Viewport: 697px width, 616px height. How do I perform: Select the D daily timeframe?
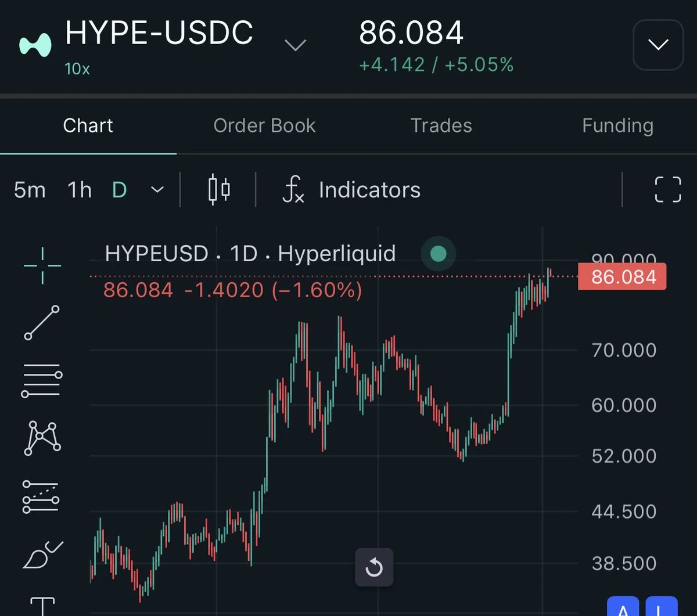pyautogui.click(x=119, y=190)
